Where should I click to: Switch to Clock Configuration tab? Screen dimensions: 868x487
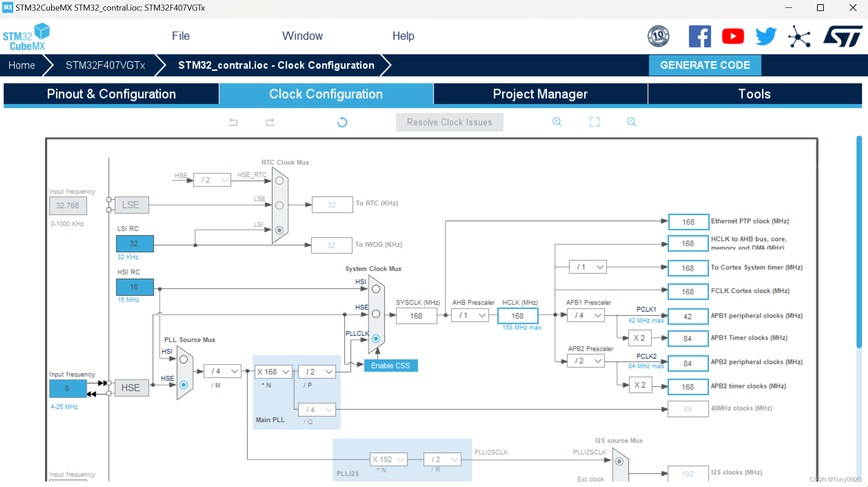point(326,94)
